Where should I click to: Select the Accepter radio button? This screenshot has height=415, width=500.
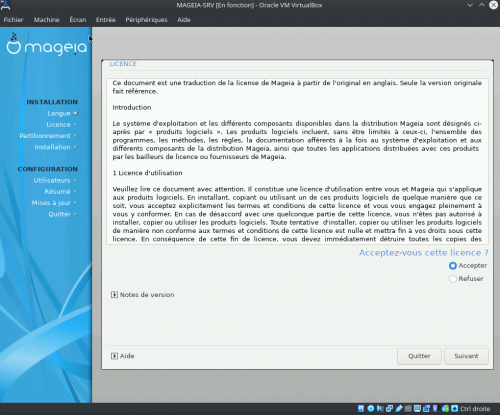pos(453,266)
